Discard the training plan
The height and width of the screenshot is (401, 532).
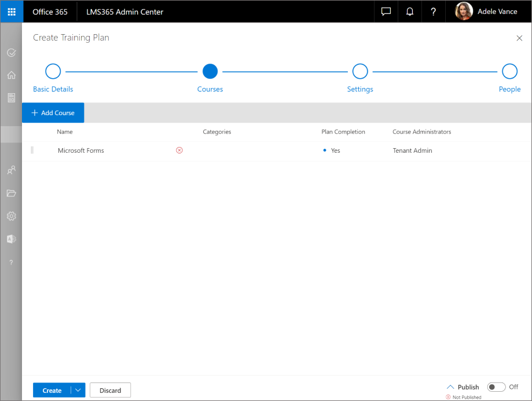[x=110, y=390]
